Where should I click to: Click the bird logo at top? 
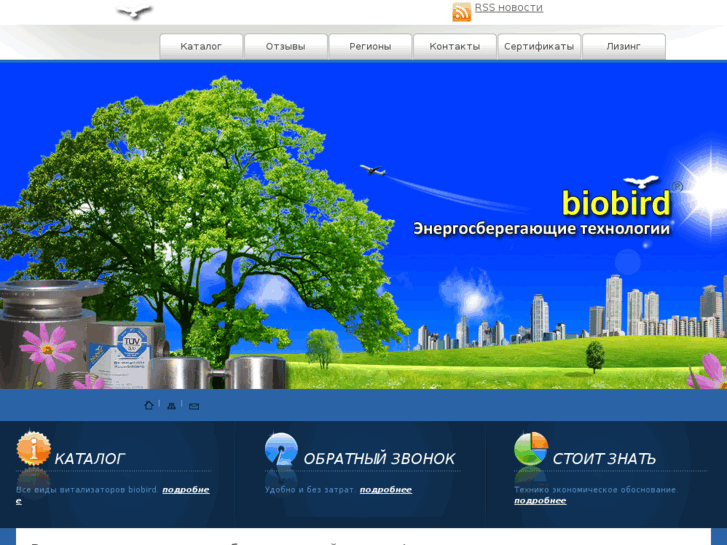[134, 12]
